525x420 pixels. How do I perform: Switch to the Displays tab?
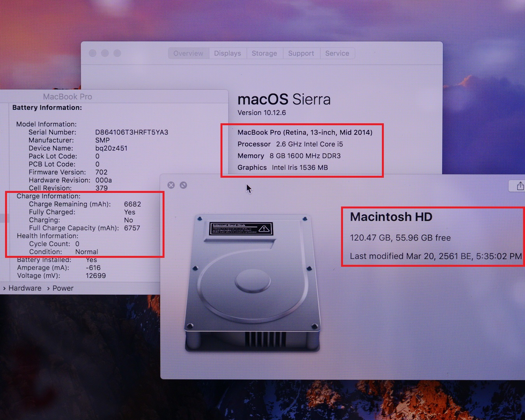pyautogui.click(x=227, y=53)
